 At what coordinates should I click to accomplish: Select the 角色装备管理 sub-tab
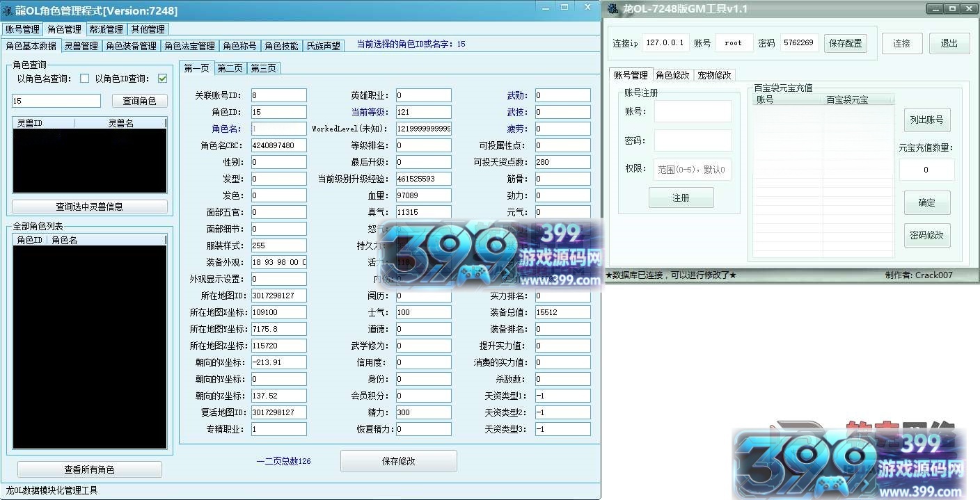[131, 46]
